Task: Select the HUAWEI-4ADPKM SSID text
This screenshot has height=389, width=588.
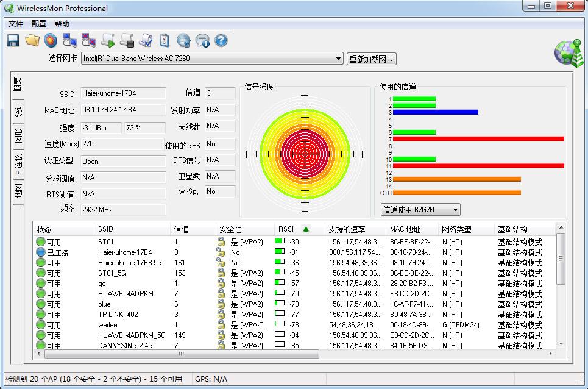Action: (x=126, y=294)
